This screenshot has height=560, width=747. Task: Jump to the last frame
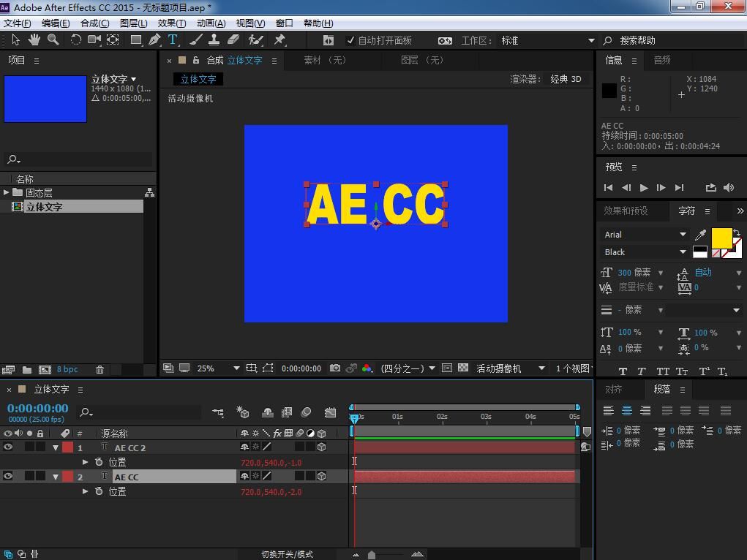coord(680,188)
